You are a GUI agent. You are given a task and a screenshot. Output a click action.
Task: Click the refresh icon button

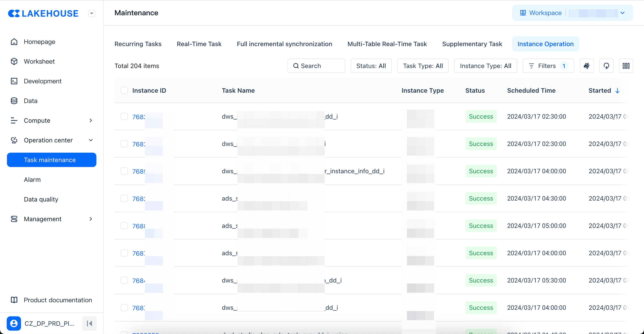pos(606,66)
